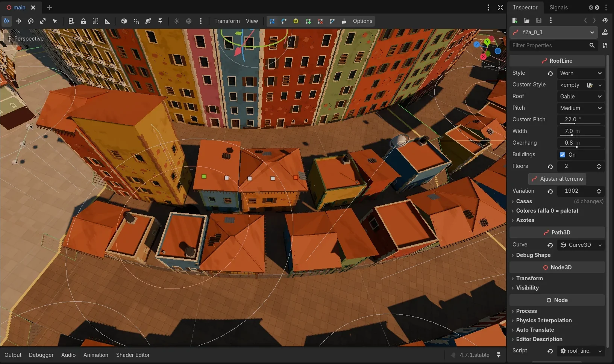Select the ruler measurement tool
The width and height of the screenshot is (614, 364).
(x=107, y=21)
